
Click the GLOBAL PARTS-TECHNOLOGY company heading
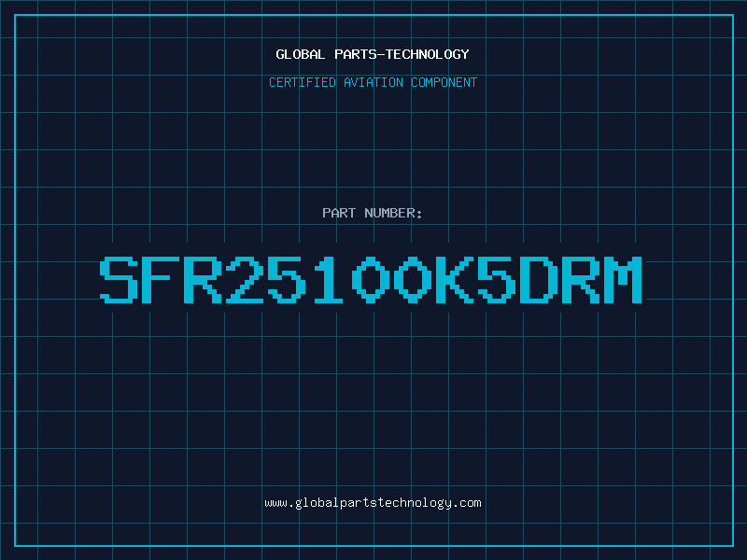point(373,54)
